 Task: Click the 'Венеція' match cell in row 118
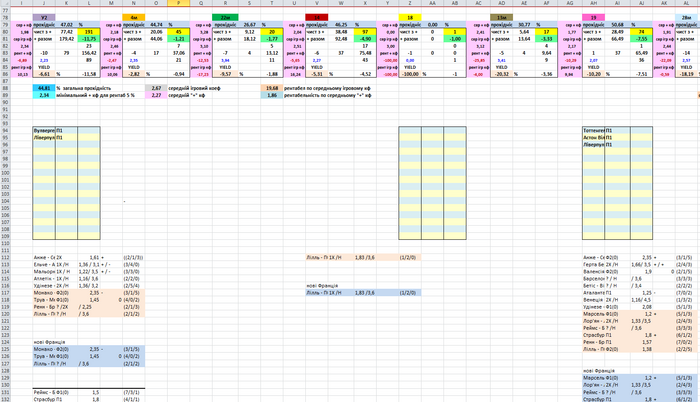(x=593, y=300)
